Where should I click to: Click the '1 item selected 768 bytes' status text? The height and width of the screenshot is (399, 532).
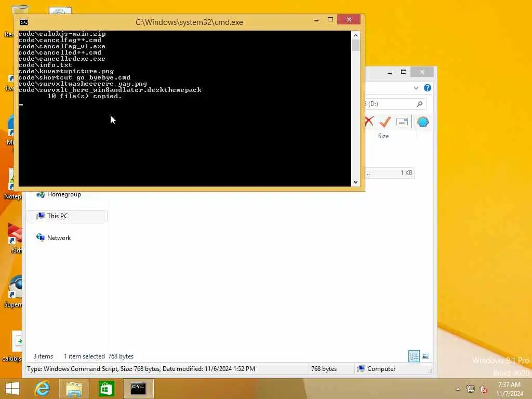pos(99,356)
